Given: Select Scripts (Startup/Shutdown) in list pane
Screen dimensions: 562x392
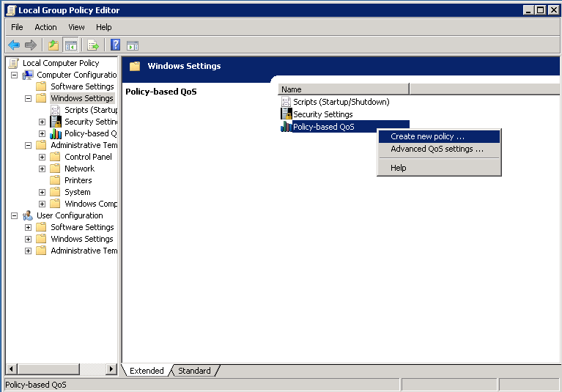Looking at the screenshot, I should [341, 102].
